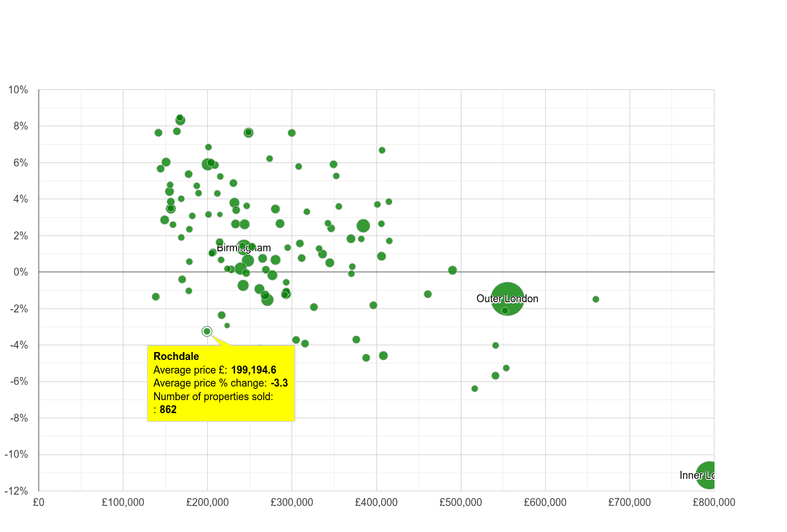The width and height of the screenshot is (787, 532).
Task: Select the 862 properties sold value
Action: (168, 409)
